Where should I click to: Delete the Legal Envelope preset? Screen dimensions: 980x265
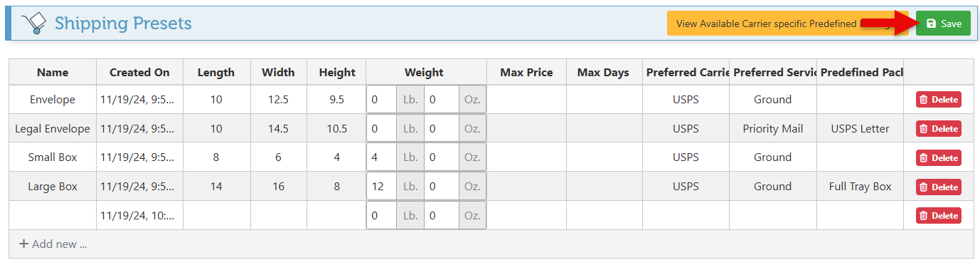coord(939,129)
